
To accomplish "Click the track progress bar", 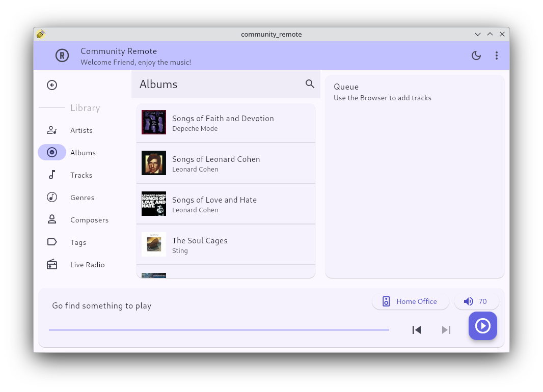I will [219, 330].
